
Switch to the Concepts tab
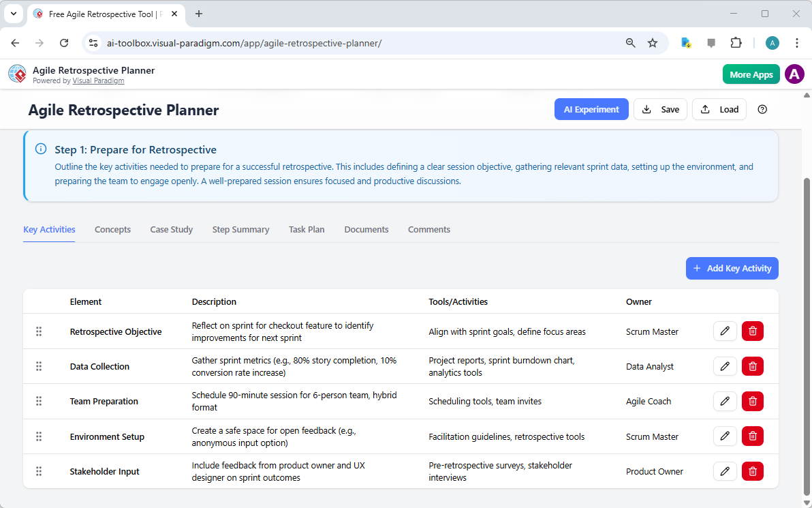pos(112,229)
